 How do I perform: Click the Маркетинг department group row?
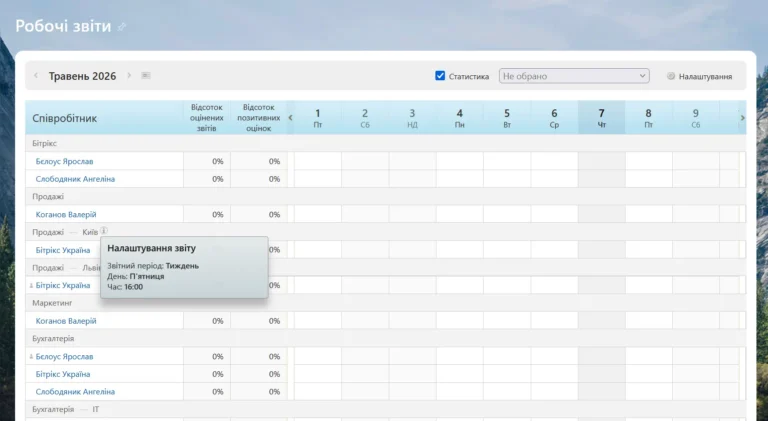pyautogui.click(x=385, y=303)
